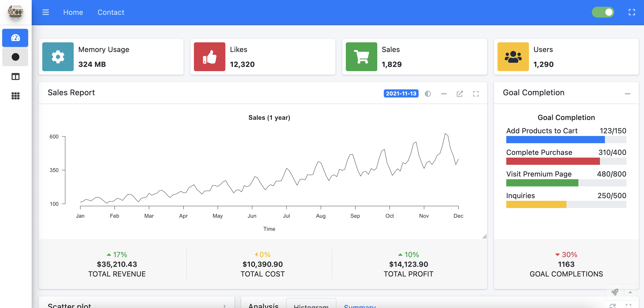This screenshot has width=644, height=308.
Task: Open the grid gallery sidebar icon
Action: pyautogui.click(x=15, y=96)
